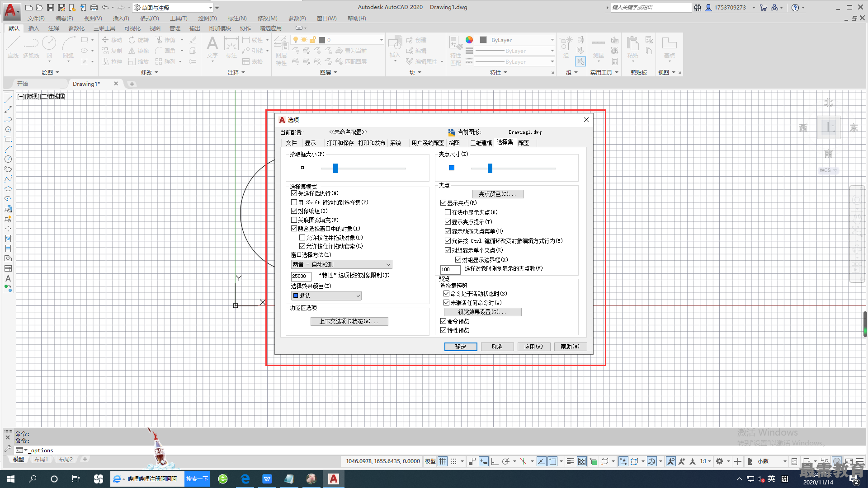
Task: Click the 取消 button in the options dialog
Action: pos(497,347)
